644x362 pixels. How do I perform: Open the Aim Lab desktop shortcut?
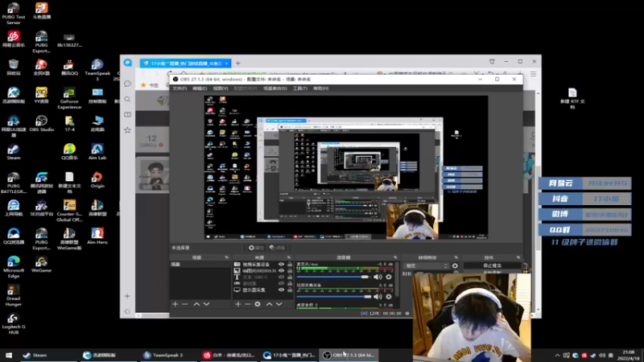point(97,152)
